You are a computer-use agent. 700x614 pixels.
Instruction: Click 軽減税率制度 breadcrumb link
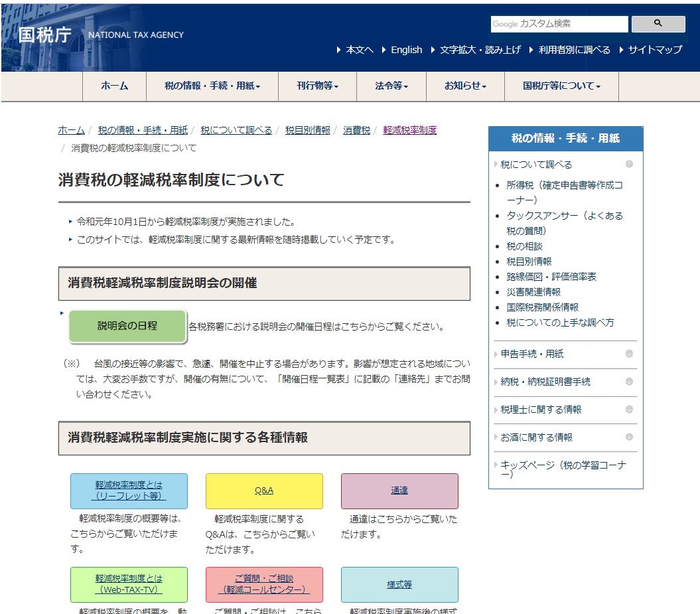[410, 130]
